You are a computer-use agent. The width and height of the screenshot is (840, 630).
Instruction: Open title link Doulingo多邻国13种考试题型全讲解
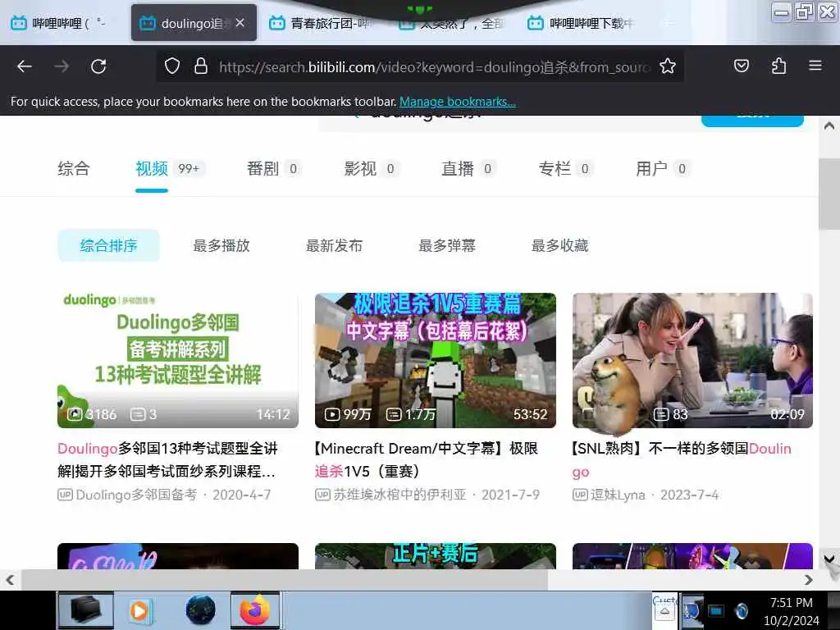tap(167, 459)
